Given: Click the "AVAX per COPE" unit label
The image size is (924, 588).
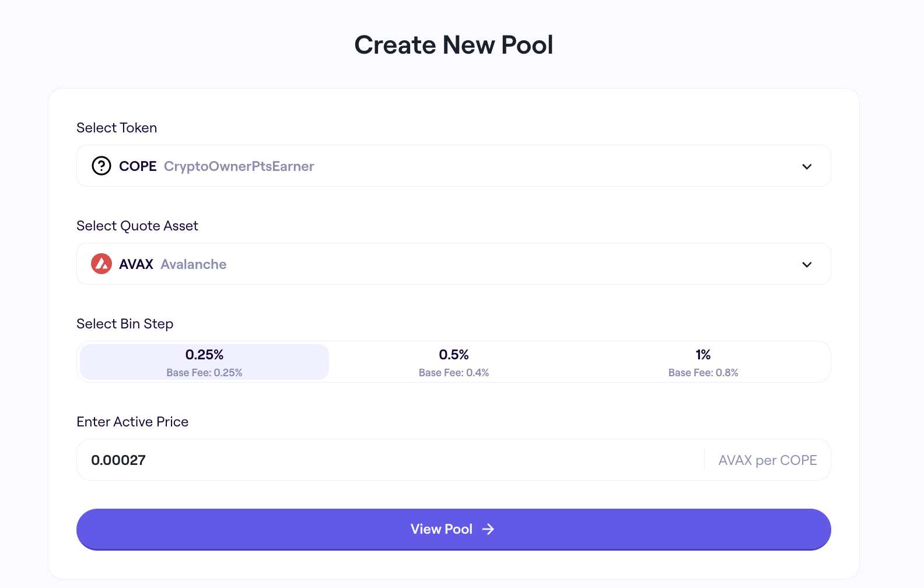Looking at the screenshot, I should coord(767,460).
